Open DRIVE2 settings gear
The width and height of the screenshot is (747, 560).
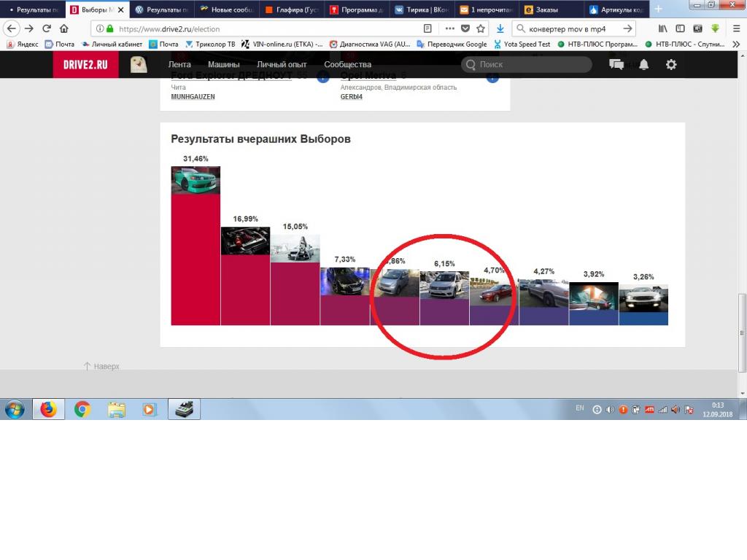pyautogui.click(x=671, y=64)
